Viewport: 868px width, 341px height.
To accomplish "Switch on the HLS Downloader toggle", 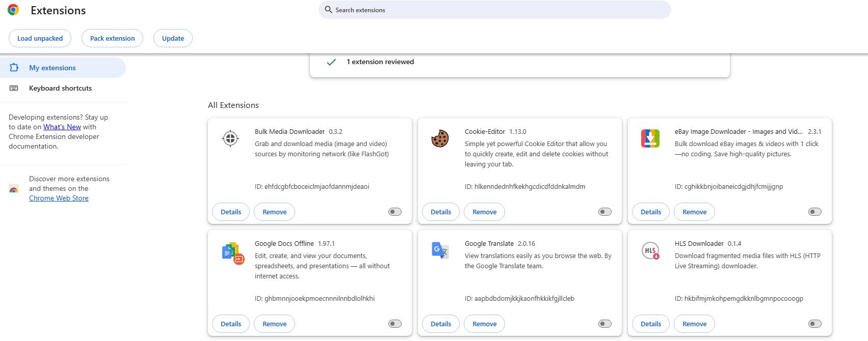I will tap(815, 324).
